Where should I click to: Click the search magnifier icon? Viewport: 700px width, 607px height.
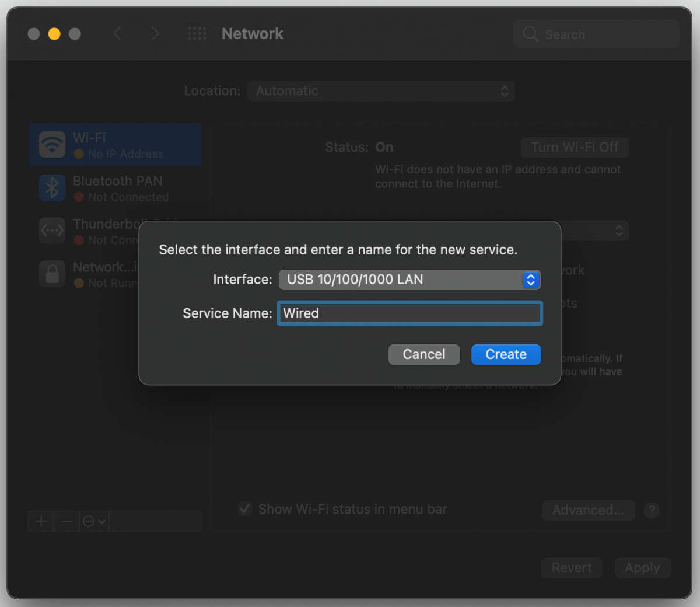(530, 34)
